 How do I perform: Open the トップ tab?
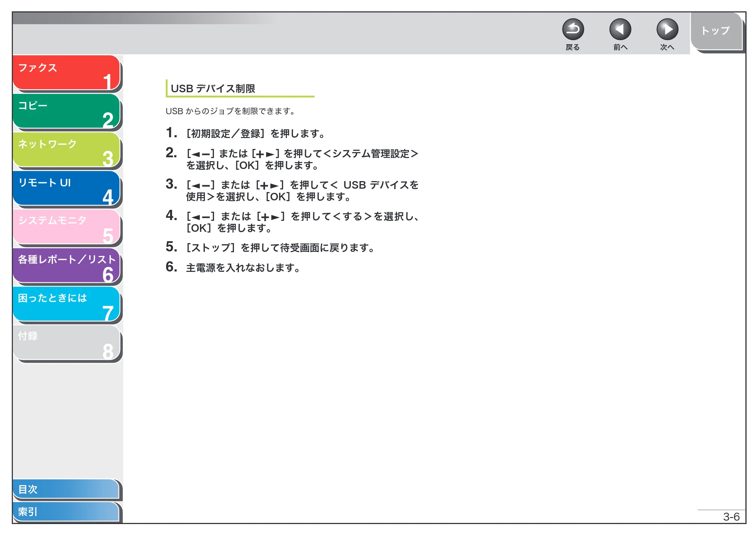click(716, 31)
